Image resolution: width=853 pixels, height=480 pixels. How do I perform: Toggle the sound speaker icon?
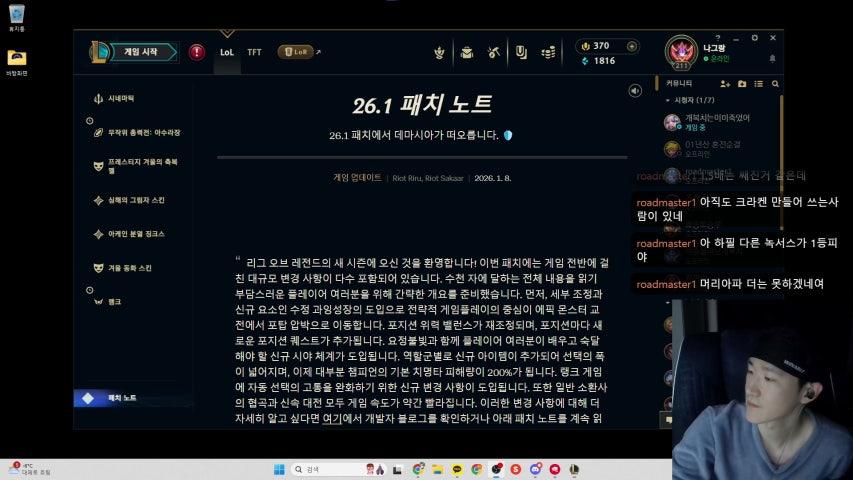pos(635,91)
